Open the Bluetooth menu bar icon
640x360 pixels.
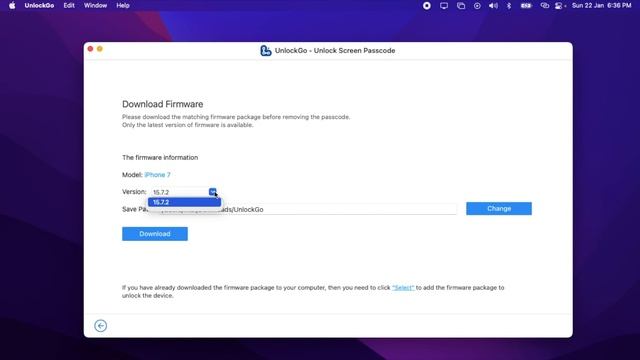click(x=509, y=5)
